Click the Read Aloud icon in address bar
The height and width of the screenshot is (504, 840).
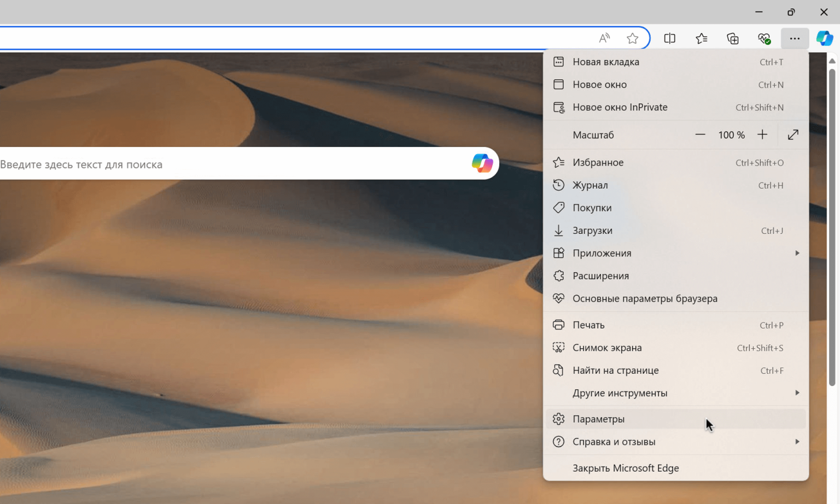604,38
